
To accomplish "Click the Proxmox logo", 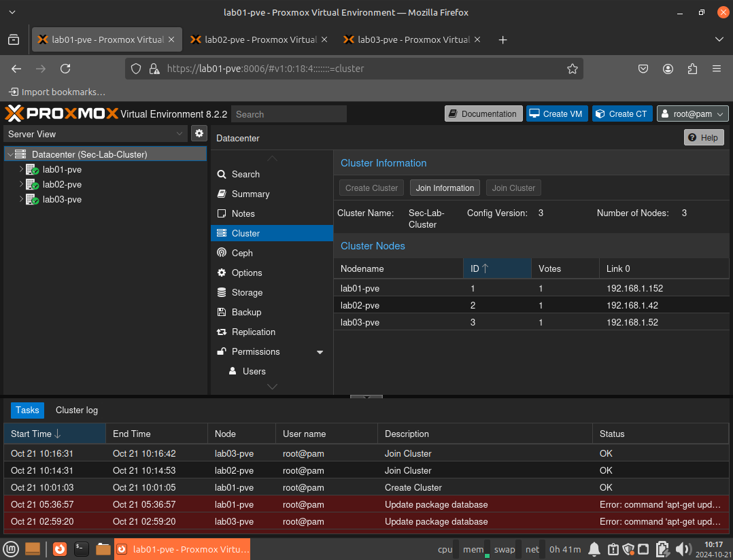I will point(62,113).
